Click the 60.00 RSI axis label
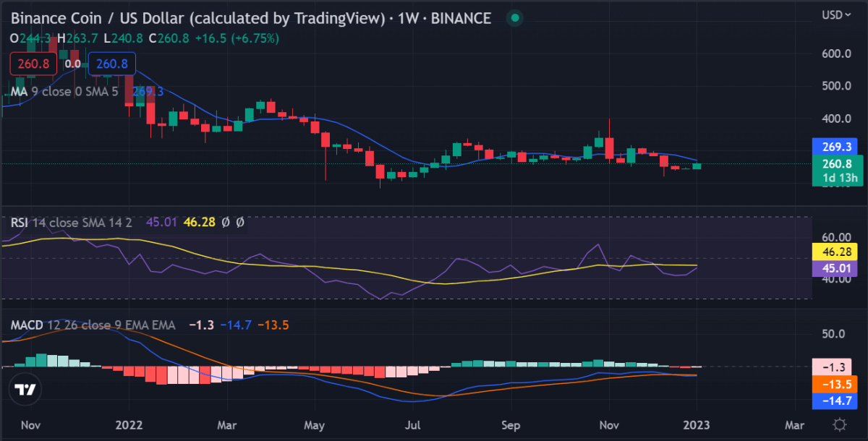Image resolution: width=868 pixels, height=441 pixels. click(835, 237)
